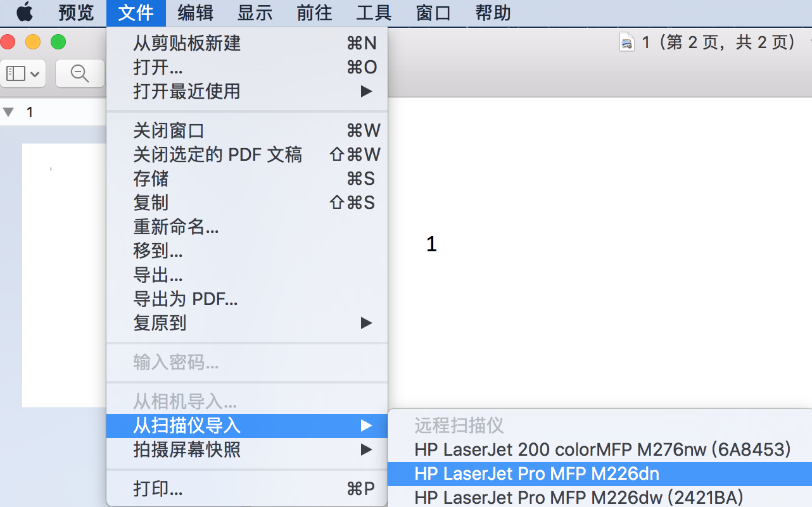The image size is (812, 507).
Task: Select scanner HP LaserJet Pro MFP M226dw
Action: coord(600,497)
